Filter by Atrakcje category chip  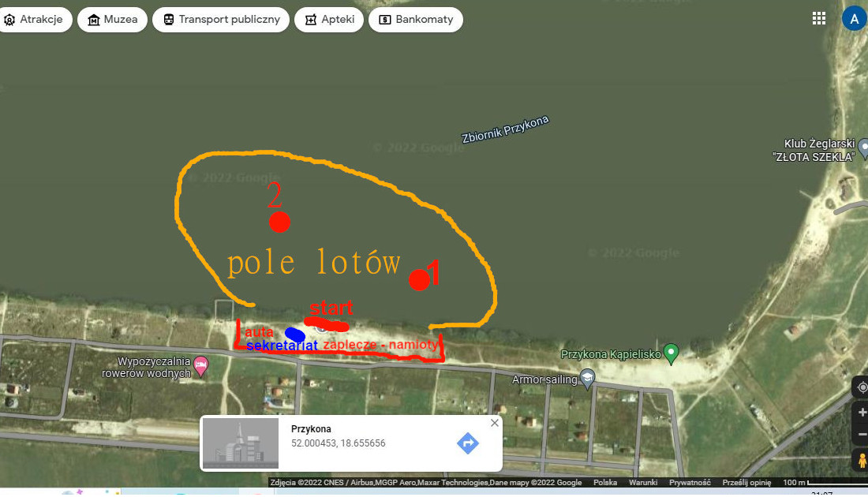tap(34, 20)
